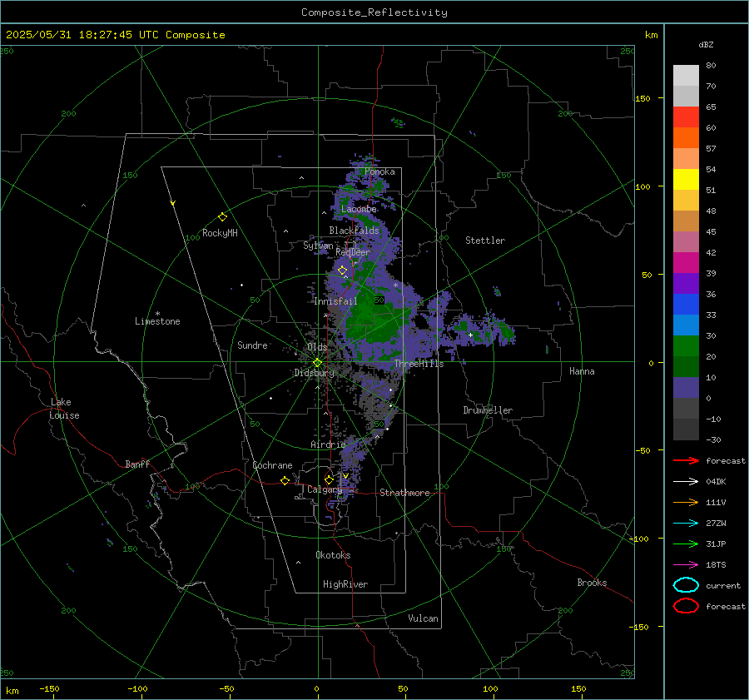Click the Calgary city label
The width and height of the screenshot is (749, 700).
coord(325,489)
